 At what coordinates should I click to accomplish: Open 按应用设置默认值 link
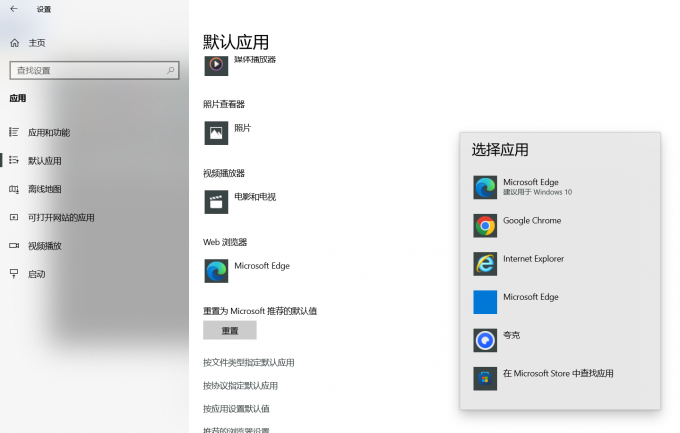236,409
